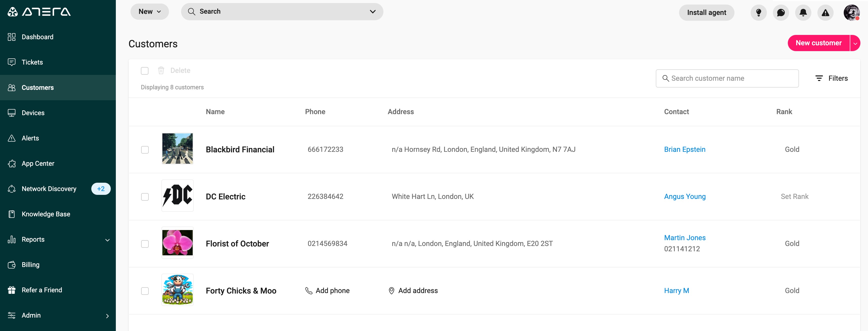Click in the Search customer name field

pyautogui.click(x=727, y=78)
